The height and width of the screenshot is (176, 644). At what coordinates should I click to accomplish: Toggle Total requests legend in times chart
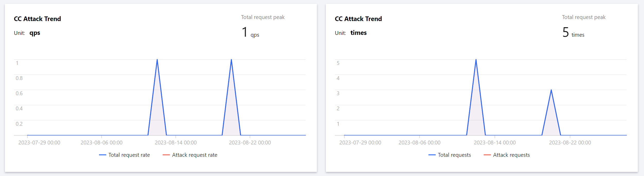click(x=454, y=155)
